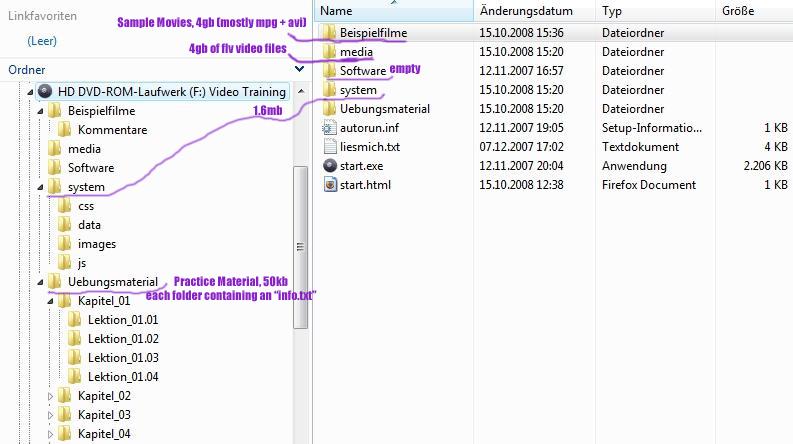Click the Software folder icon in the file list
The height and width of the screenshot is (444, 793).
(x=329, y=70)
